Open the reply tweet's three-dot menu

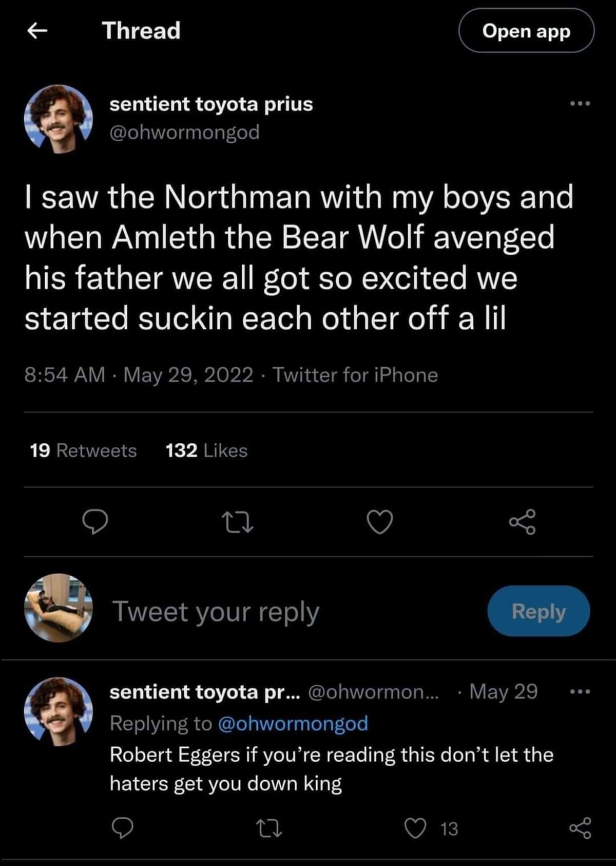click(x=580, y=692)
